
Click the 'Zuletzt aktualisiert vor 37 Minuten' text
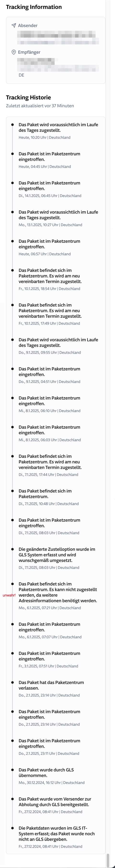point(40,106)
